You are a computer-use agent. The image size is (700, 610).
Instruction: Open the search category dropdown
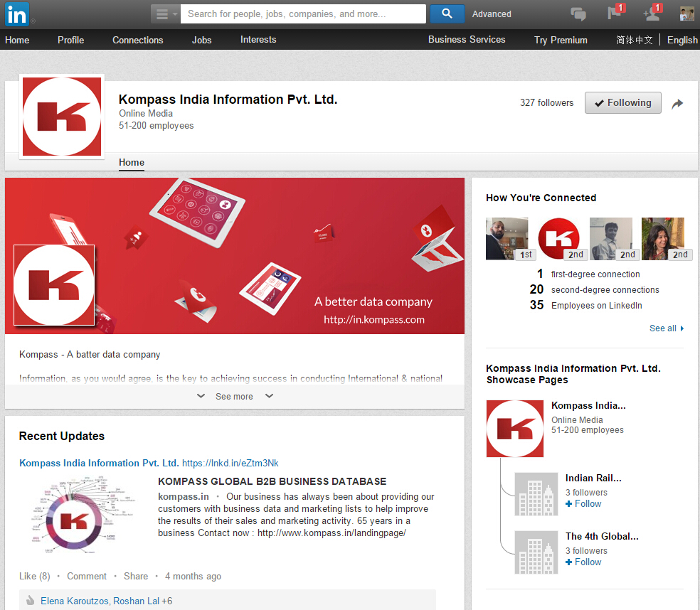point(164,14)
